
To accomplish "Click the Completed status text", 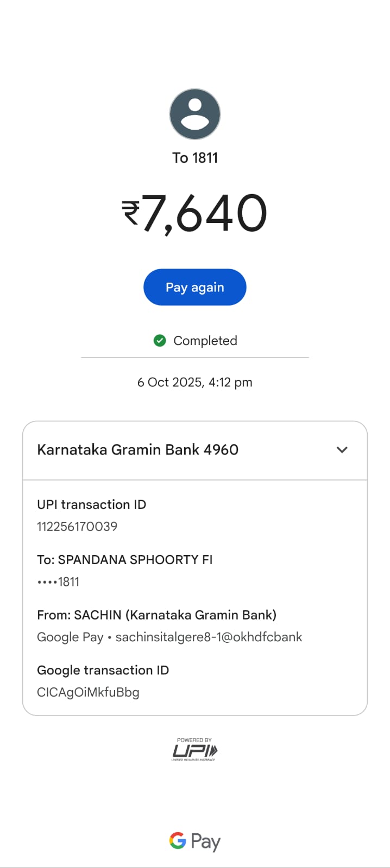I will (205, 341).
